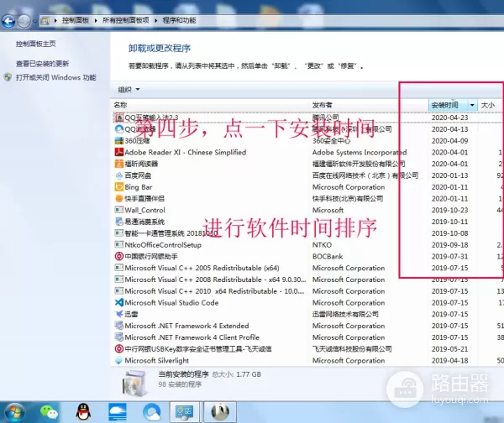Click the 中国银行网银助手 icon

[x=119, y=256]
